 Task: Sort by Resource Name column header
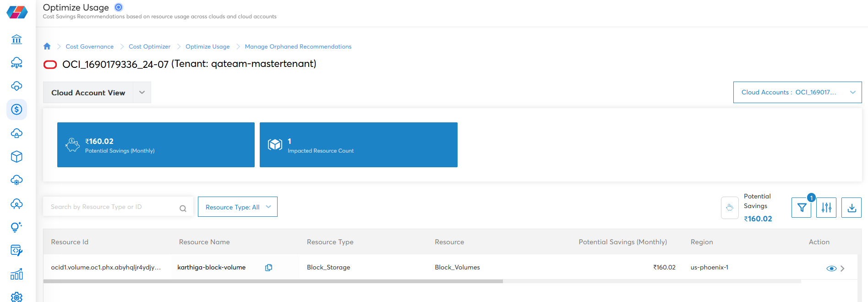[204, 242]
